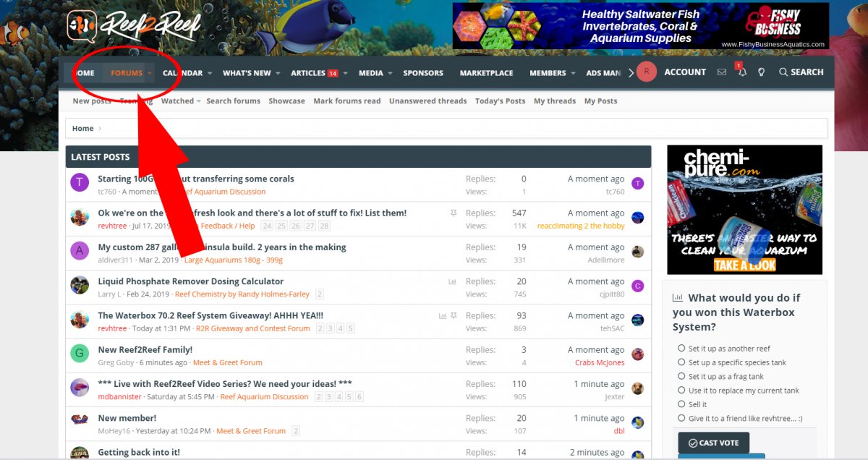Open mdbannister's thread starter avatar
This screenshot has width=868, height=460.
point(80,388)
